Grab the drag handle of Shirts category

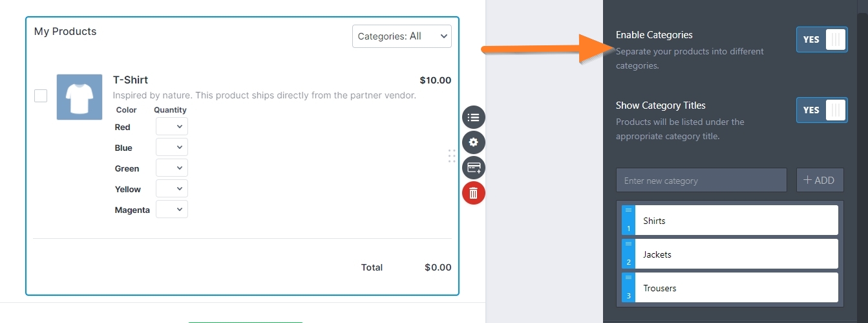628,220
